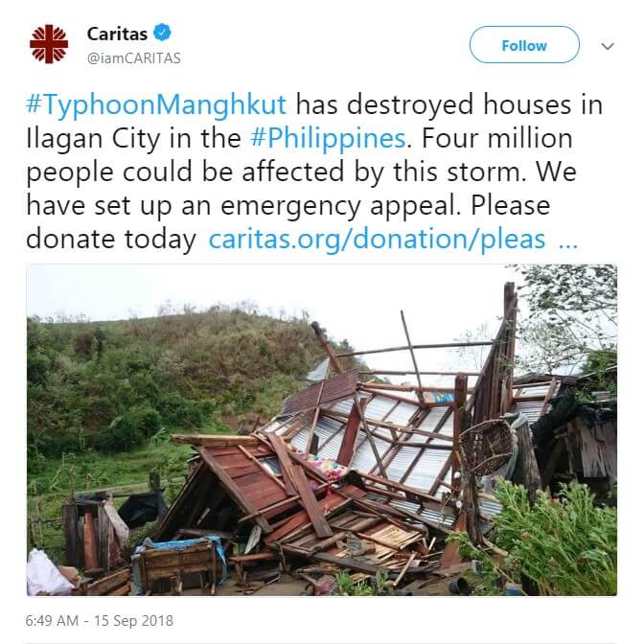Click the 'Four million' tweet text
This screenshot has width=644, height=644.
(x=497, y=138)
